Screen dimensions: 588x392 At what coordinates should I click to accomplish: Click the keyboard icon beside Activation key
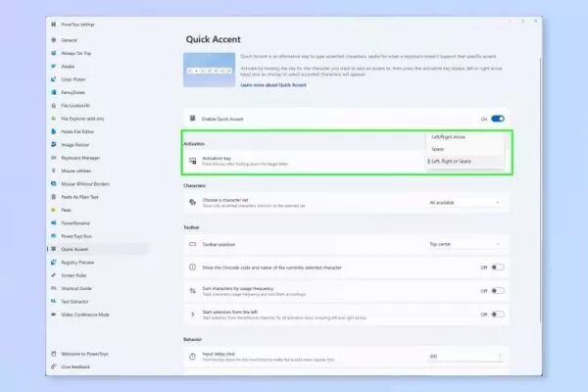[x=193, y=161]
